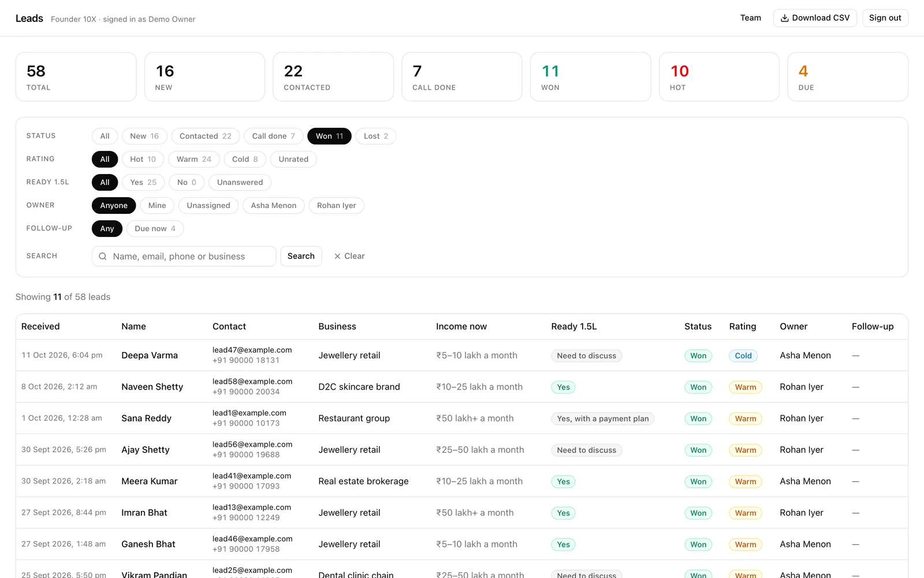The height and width of the screenshot is (578, 924).
Task: Select the All rating filter
Action: [105, 159]
